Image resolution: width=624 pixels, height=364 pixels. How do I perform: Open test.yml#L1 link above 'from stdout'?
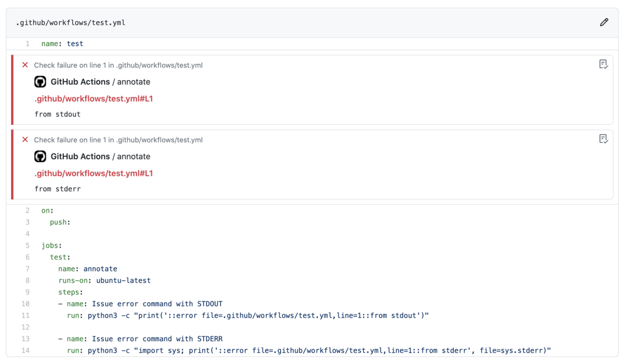click(94, 99)
